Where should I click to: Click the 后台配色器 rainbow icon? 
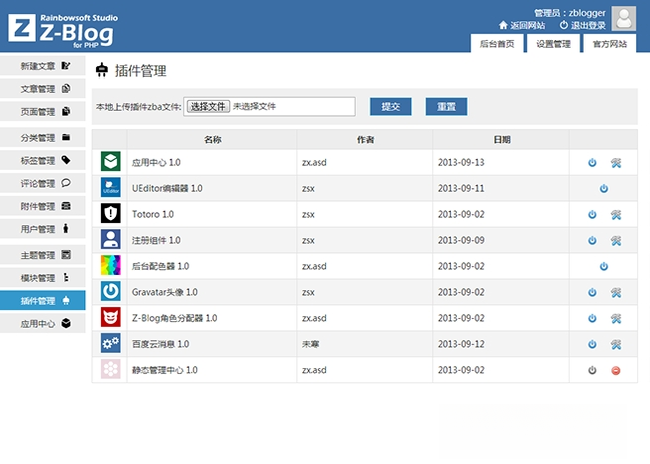pyautogui.click(x=111, y=265)
